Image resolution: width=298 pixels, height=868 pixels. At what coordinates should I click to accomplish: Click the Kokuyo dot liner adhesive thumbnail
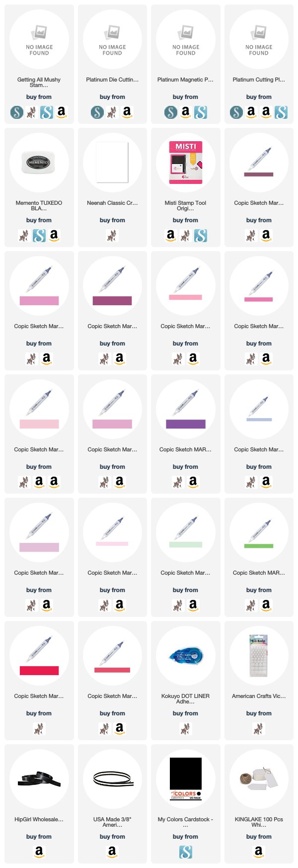185,656
